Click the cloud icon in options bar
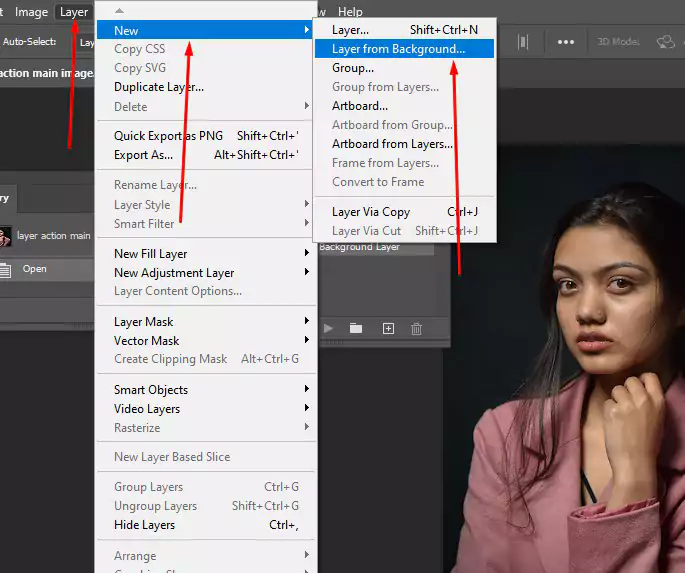The image size is (685, 573). coord(665,42)
